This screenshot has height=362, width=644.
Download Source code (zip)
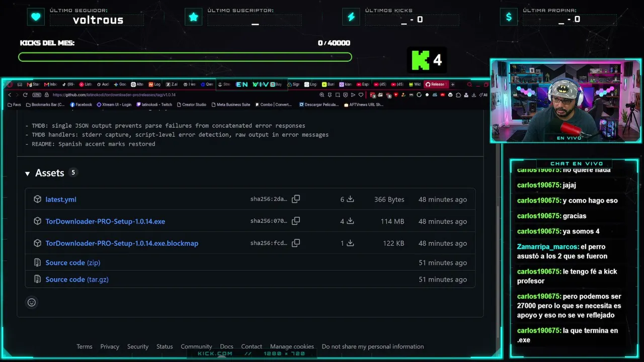pos(73,262)
